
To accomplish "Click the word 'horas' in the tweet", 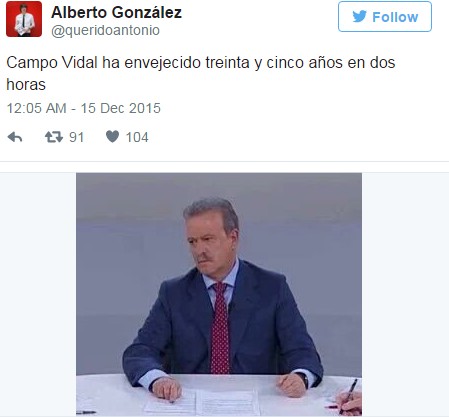I will click(x=26, y=84).
